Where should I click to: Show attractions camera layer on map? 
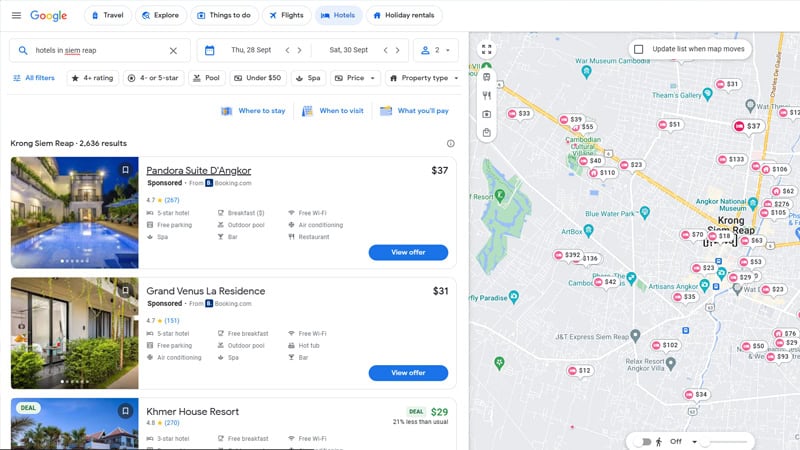(487, 114)
